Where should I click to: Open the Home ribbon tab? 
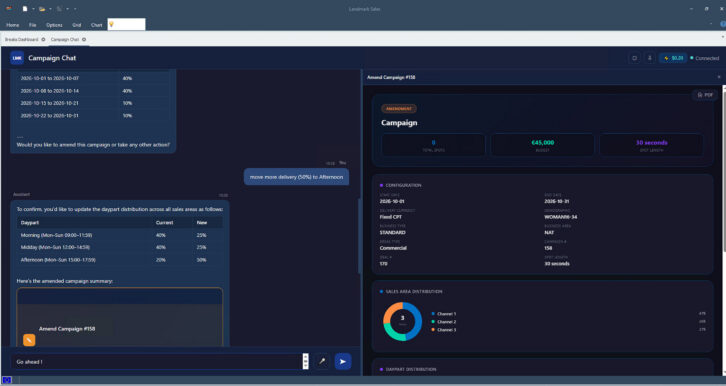(13, 25)
